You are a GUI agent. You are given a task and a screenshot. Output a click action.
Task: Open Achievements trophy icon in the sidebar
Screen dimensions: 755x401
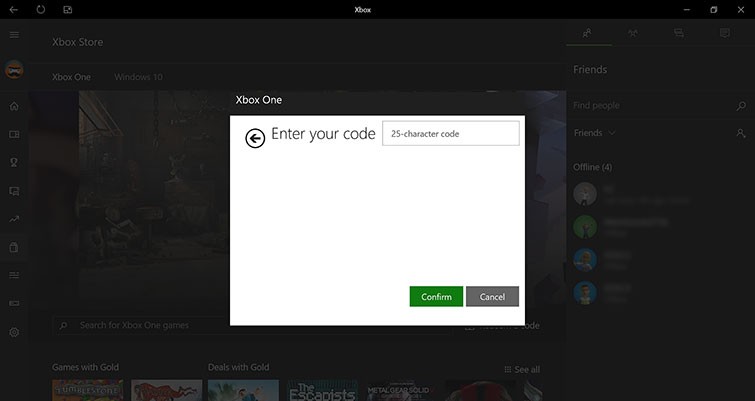point(14,163)
